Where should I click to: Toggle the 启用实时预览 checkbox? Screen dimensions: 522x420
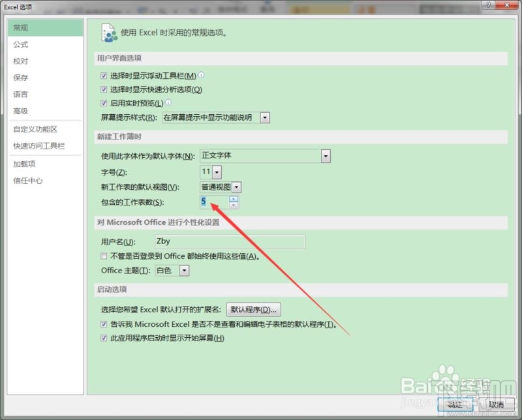[x=104, y=103]
